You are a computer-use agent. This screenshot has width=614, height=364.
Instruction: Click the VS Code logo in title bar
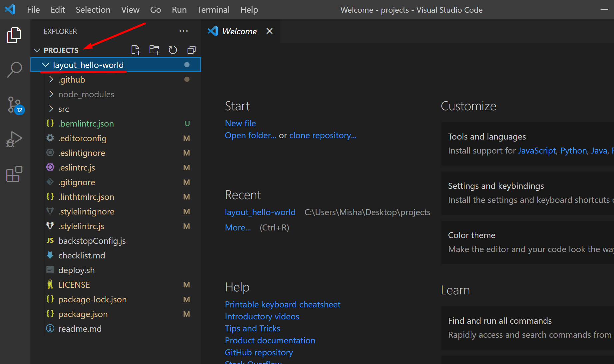[x=10, y=9]
